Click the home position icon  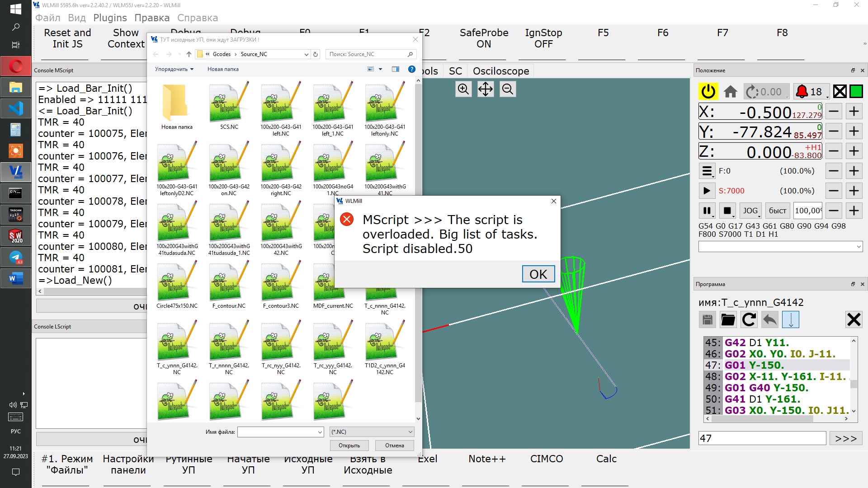[x=730, y=92]
